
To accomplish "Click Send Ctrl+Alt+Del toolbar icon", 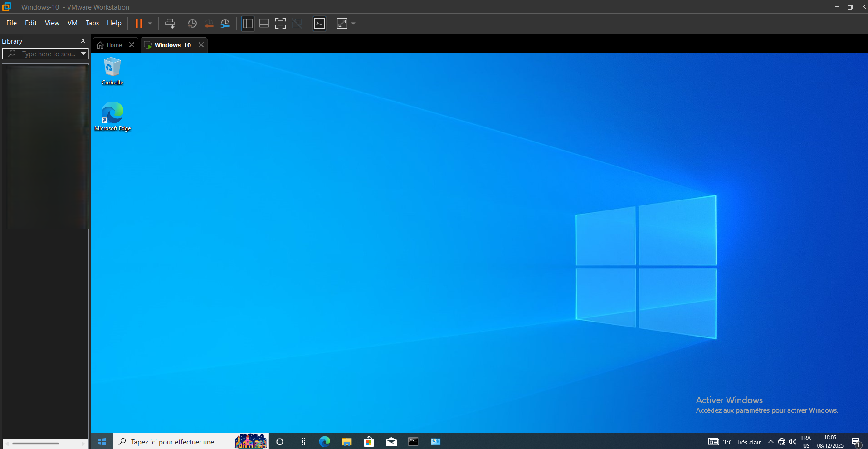I will [170, 24].
